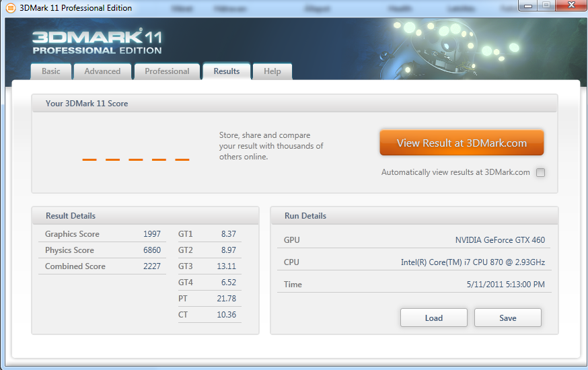Image resolution: width=588 pixels, height=370 pixels.
Task: Click the Graphics Score label
Action: click(x=72, y=234)
